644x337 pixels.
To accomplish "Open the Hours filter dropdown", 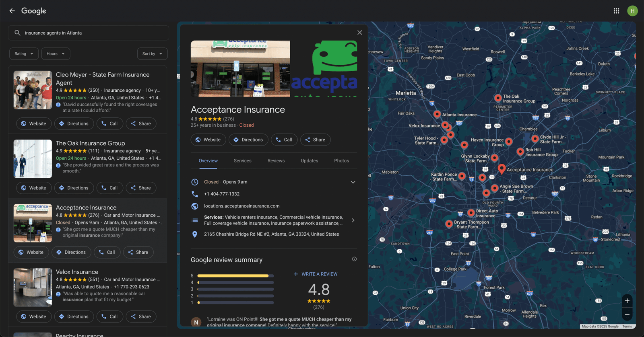I will [56, 54].
